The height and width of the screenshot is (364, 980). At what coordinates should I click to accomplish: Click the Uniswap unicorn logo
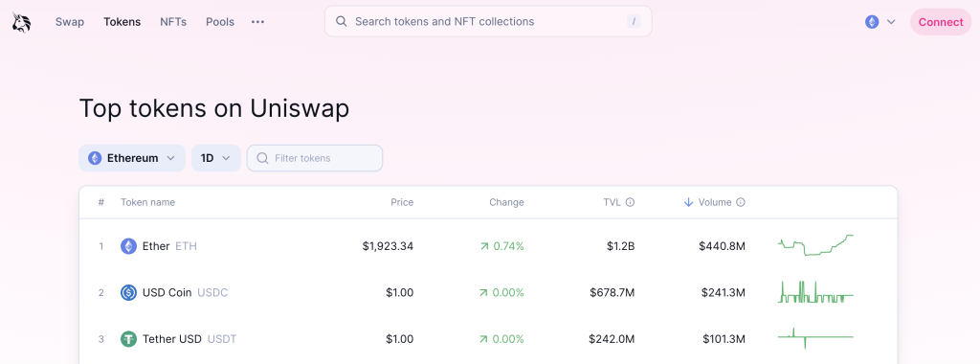[x=21, y=22]
